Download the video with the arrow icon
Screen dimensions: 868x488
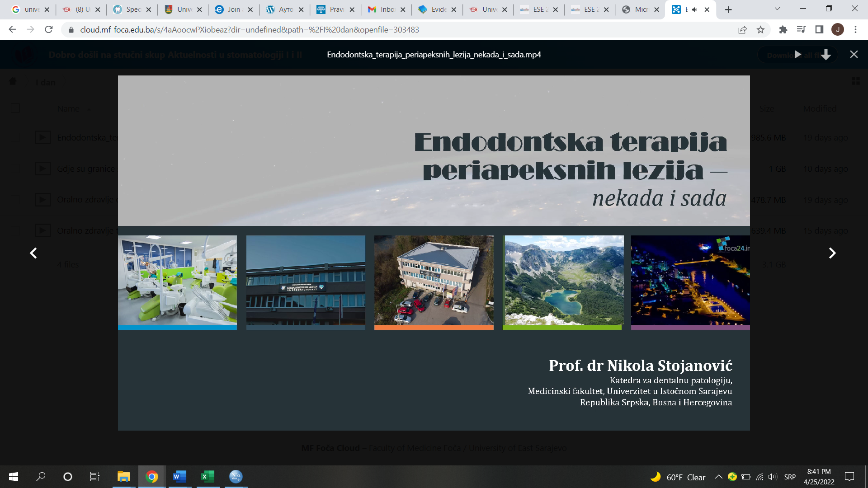826,55
